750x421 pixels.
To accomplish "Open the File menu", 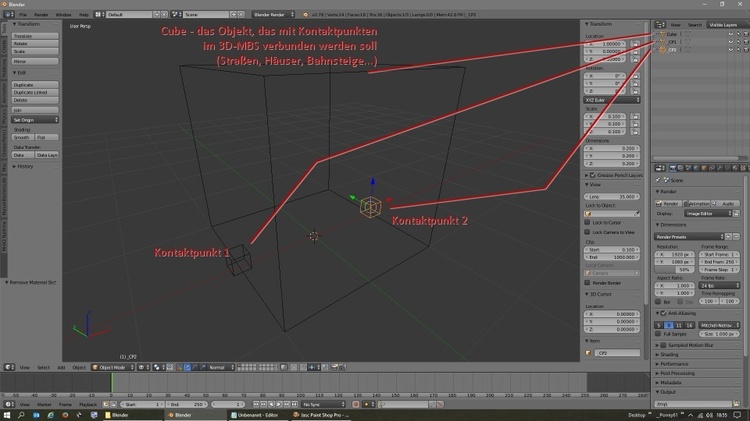I will click(22, 15).
